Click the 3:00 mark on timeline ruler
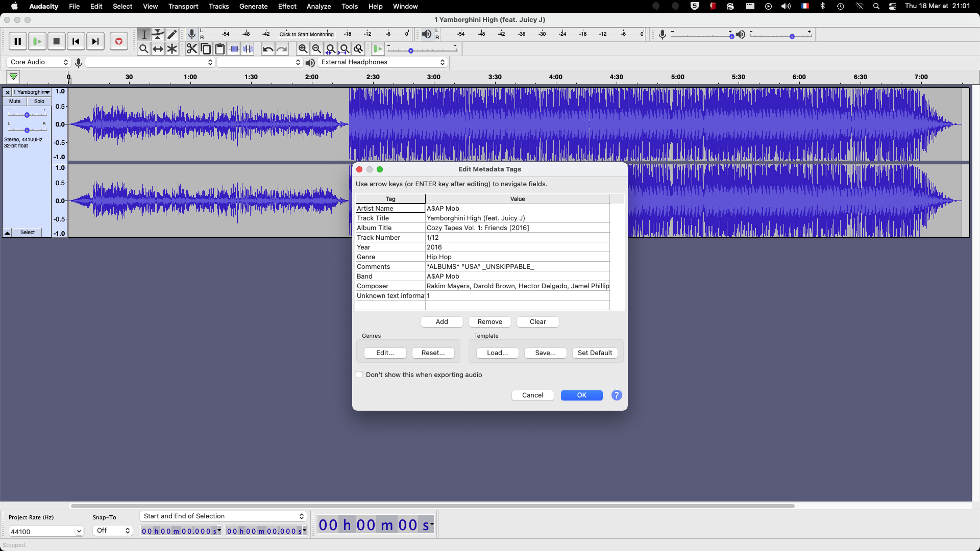Viewport: 980px width, 551px height. tap(434, 78)
